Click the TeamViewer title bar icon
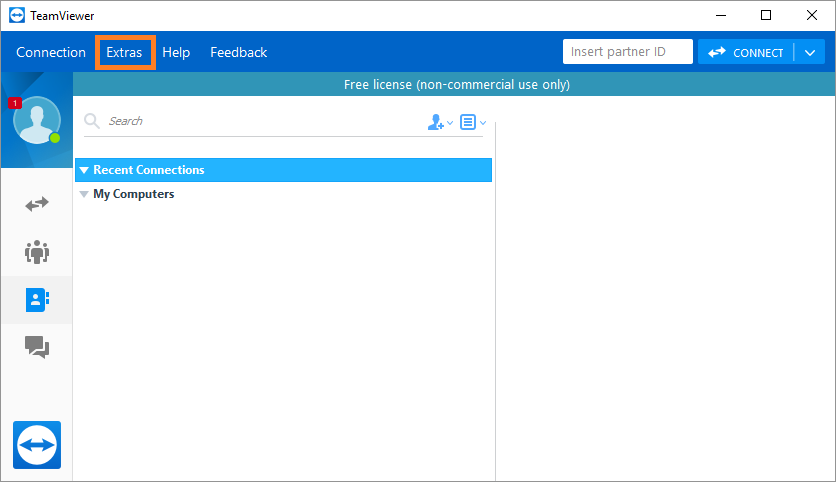Screen dimensions: 836x482 (x=17, y=15)
